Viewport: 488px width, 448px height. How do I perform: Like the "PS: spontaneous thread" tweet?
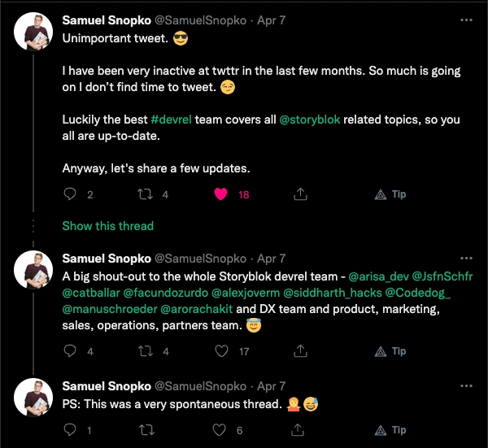[220, 430]
